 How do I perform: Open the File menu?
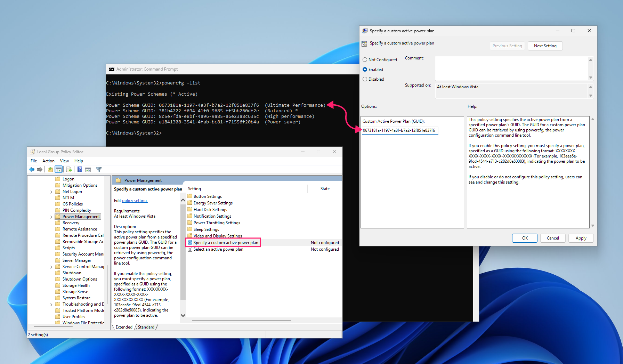pos(34,161)
